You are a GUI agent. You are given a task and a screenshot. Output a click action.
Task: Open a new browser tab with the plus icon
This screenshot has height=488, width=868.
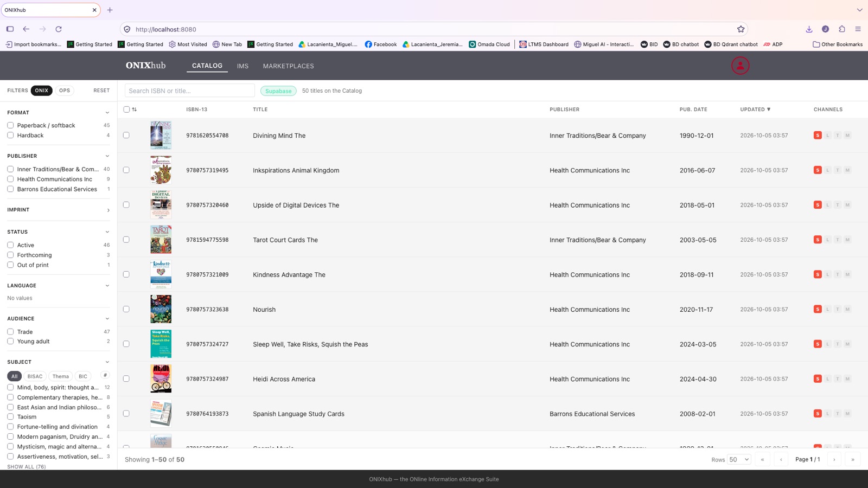110,10
